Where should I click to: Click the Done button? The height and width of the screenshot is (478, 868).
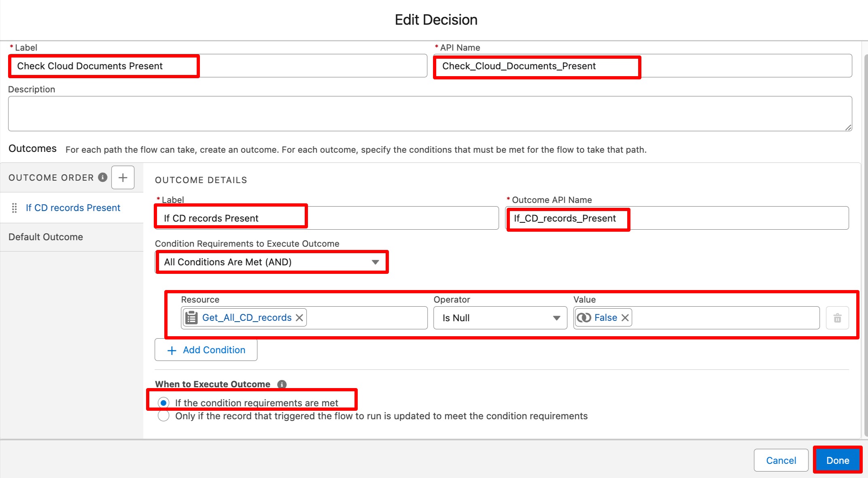point(837,460)
